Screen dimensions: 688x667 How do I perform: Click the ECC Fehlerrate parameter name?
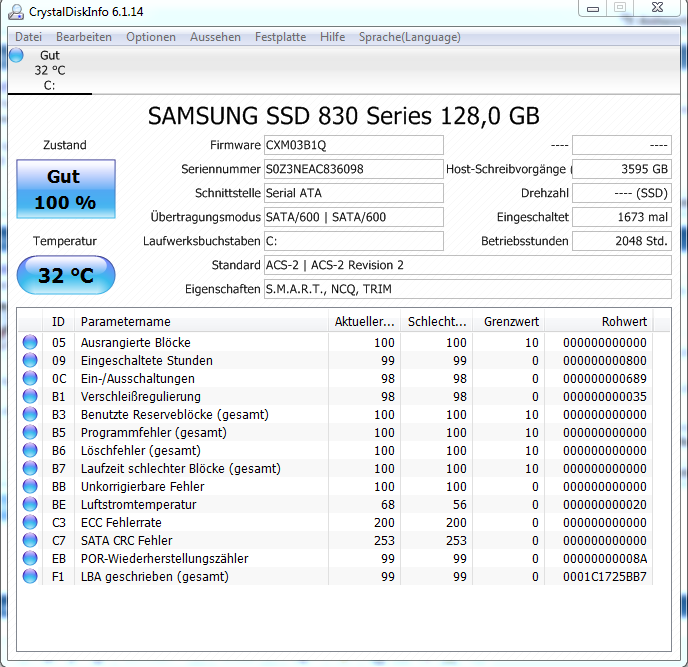pos(121,522)
